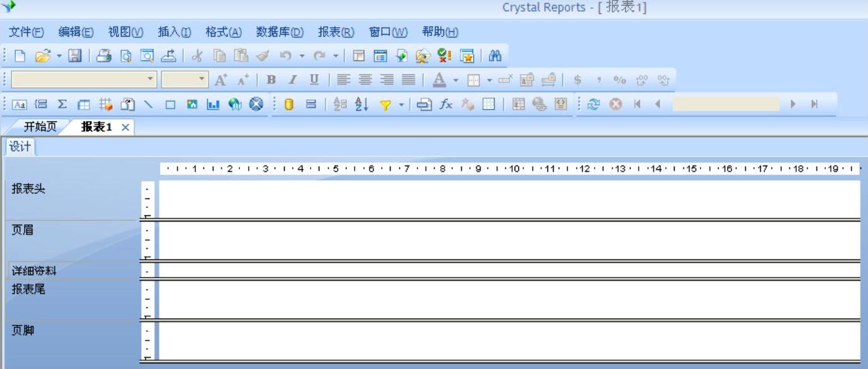This screenshot has width=868, height=369.
Task: Expand the font color dropdown arrow
Action: click(x=455, y=80)
